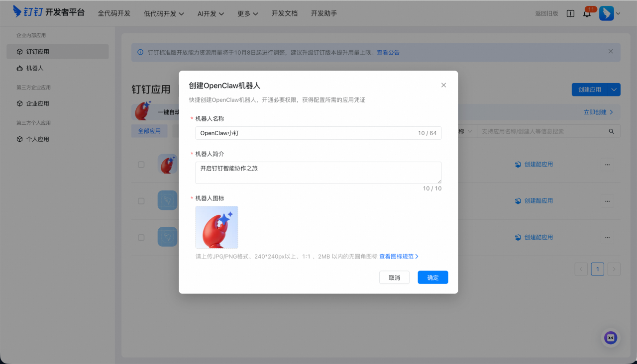Tick the checkbox in the second application row

(141, 201)
